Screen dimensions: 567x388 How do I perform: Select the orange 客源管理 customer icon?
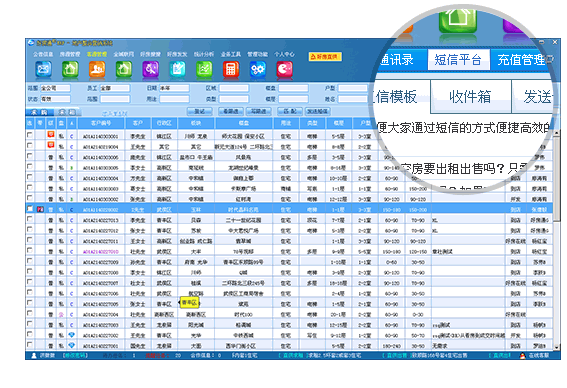click(x=97, y=69)
